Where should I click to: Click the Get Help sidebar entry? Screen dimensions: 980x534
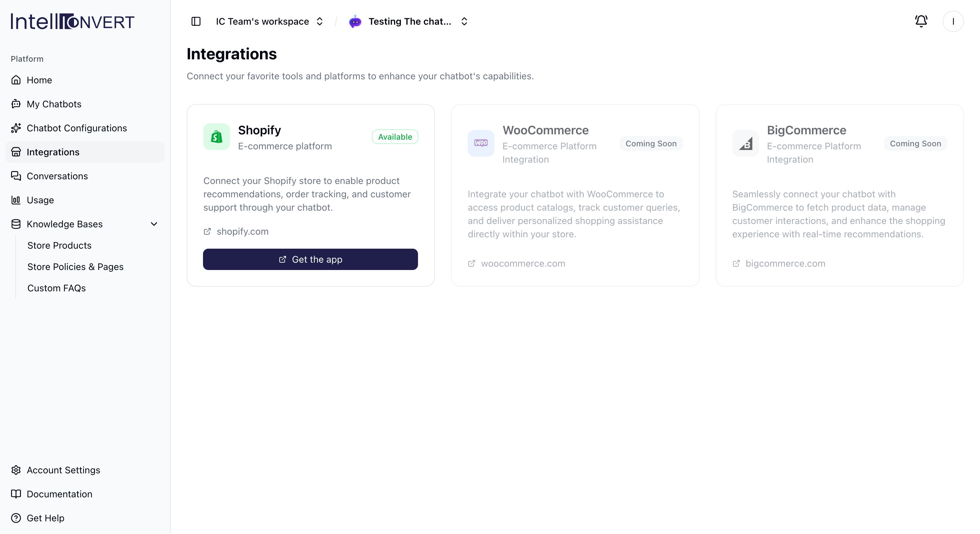45,518
